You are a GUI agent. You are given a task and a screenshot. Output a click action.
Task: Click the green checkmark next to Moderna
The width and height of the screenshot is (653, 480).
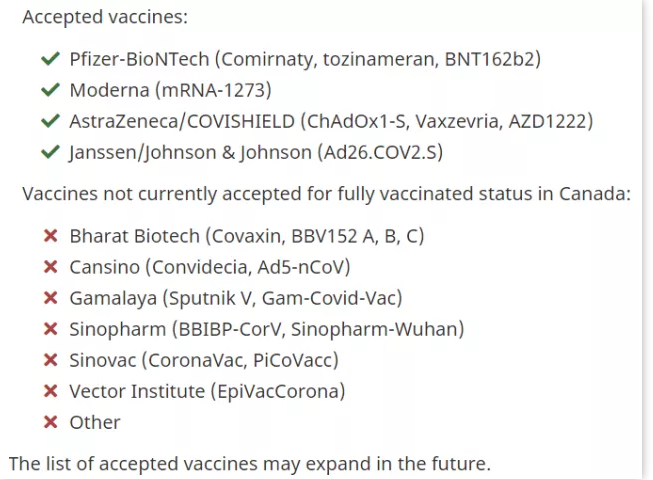click(50, 90)
